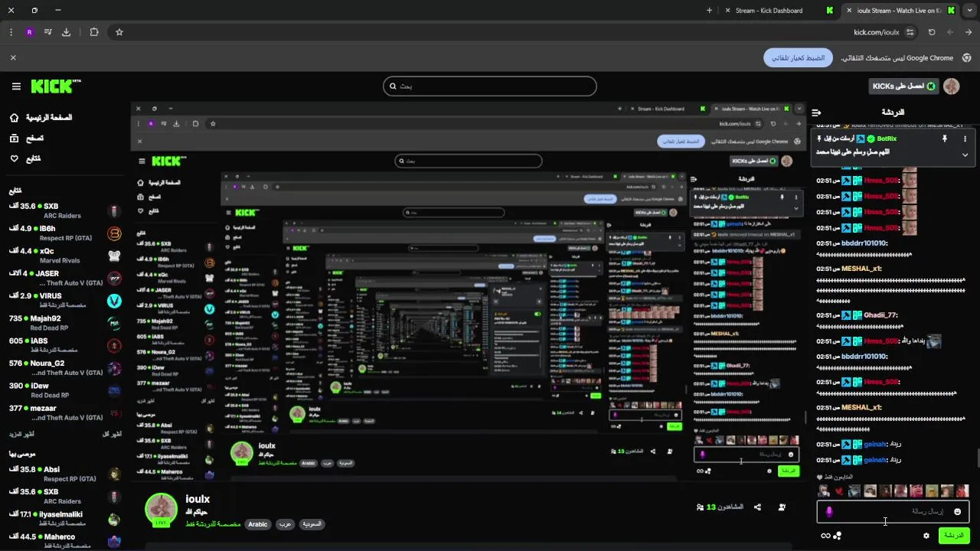Image resolution: width=980 pixels, height=551 pixels.
Task: Open iABS channel in sidebar
Action: (x=65, y=345)
